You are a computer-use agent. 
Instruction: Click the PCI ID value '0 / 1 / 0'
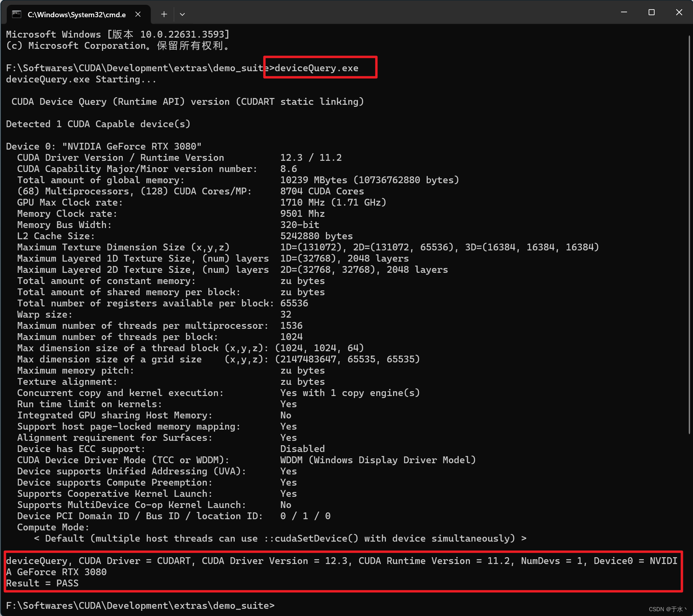[x=305, y=516]
